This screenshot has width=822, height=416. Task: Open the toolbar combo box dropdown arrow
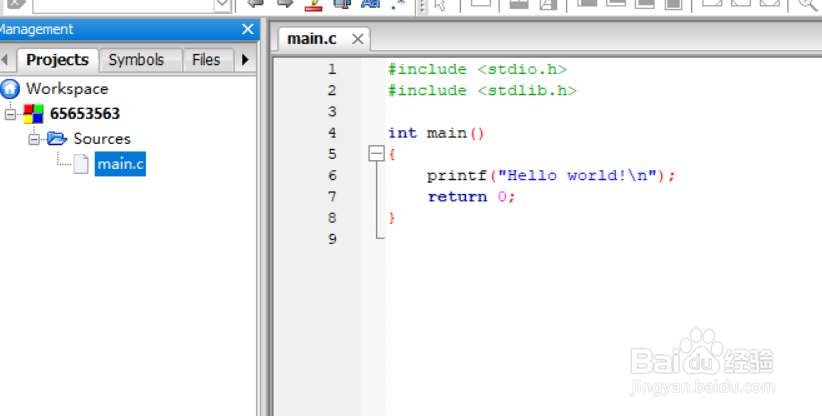click(222, 4)
